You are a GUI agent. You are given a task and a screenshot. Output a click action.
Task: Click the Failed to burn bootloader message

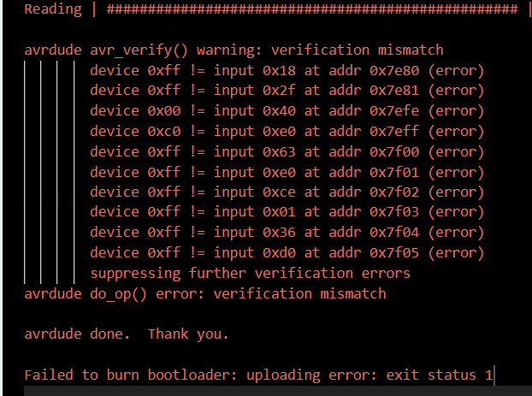[x=258, y=375]
